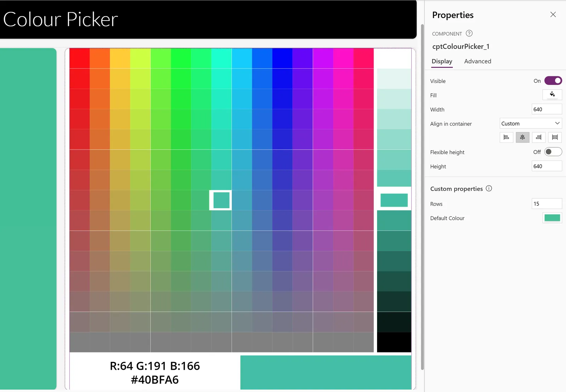Click the Rows input field
This screenshot has height=392, width=566.
coord(547,204)
